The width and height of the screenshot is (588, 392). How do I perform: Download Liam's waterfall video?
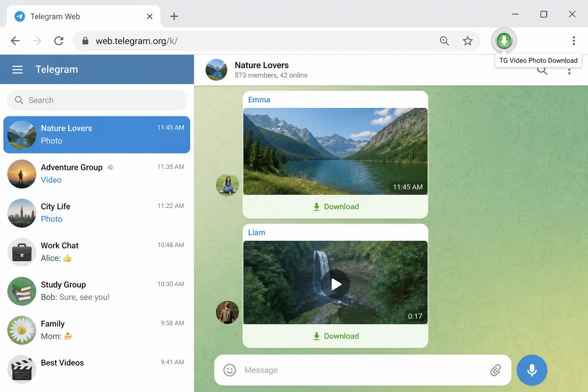tap(336, 336)
